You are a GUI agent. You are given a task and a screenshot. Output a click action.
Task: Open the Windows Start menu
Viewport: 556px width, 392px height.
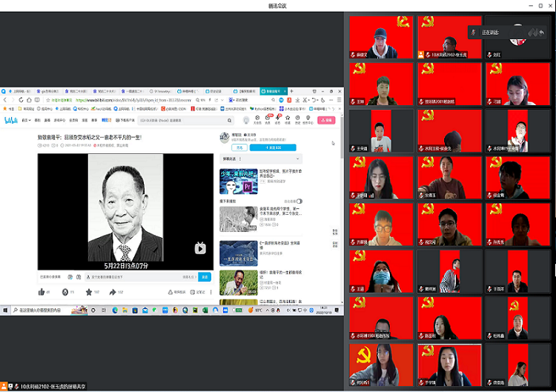click(4, 309)
